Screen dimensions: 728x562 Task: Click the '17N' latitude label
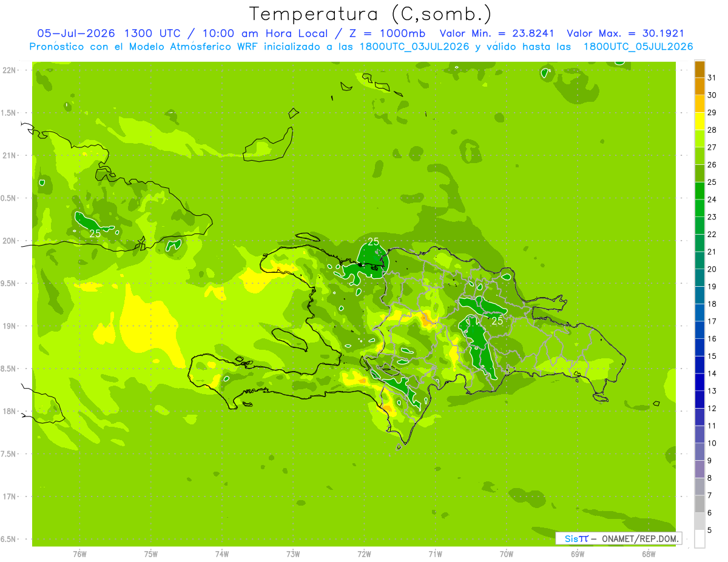(8, 497)
